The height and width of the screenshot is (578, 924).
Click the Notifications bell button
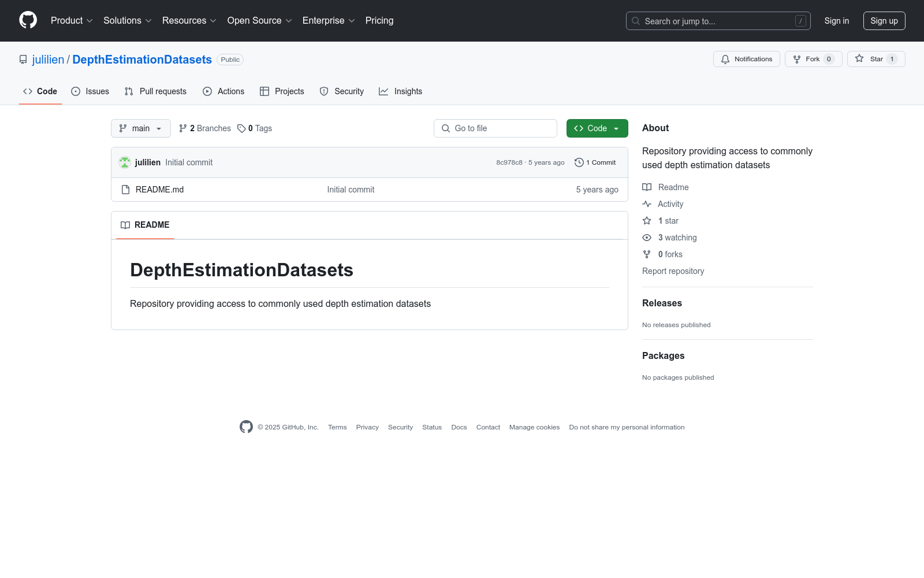click(747, 59)
